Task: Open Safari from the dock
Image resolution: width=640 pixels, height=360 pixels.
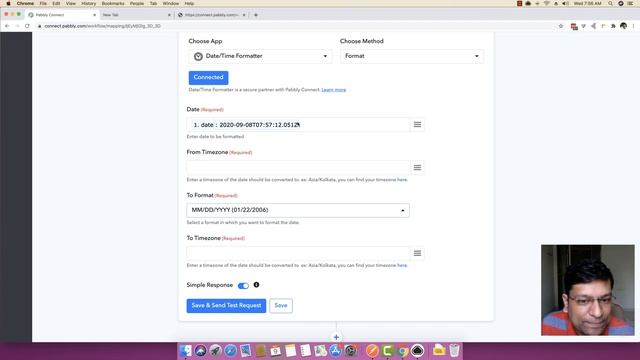Action: pos(231,351)
